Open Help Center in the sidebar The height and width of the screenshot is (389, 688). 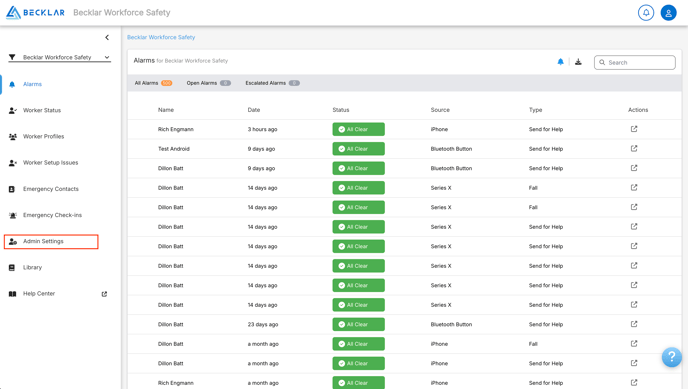tap(39, 293)
